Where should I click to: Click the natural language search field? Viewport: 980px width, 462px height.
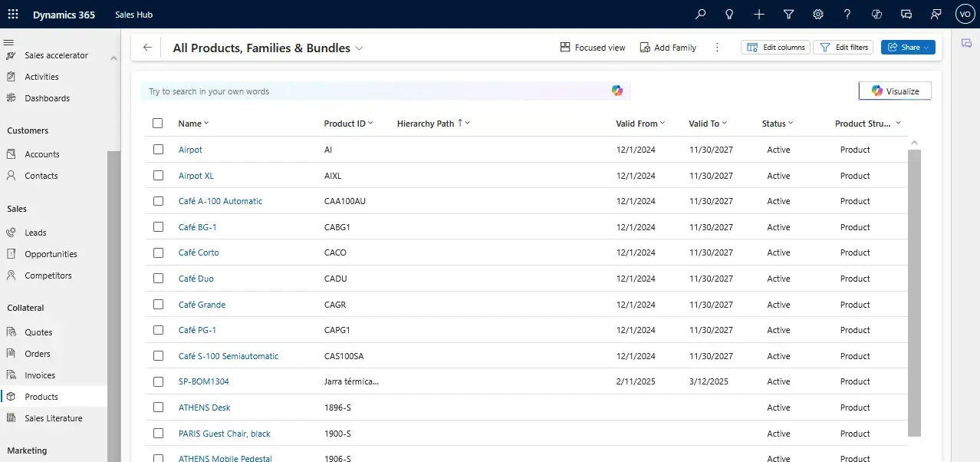376,91
